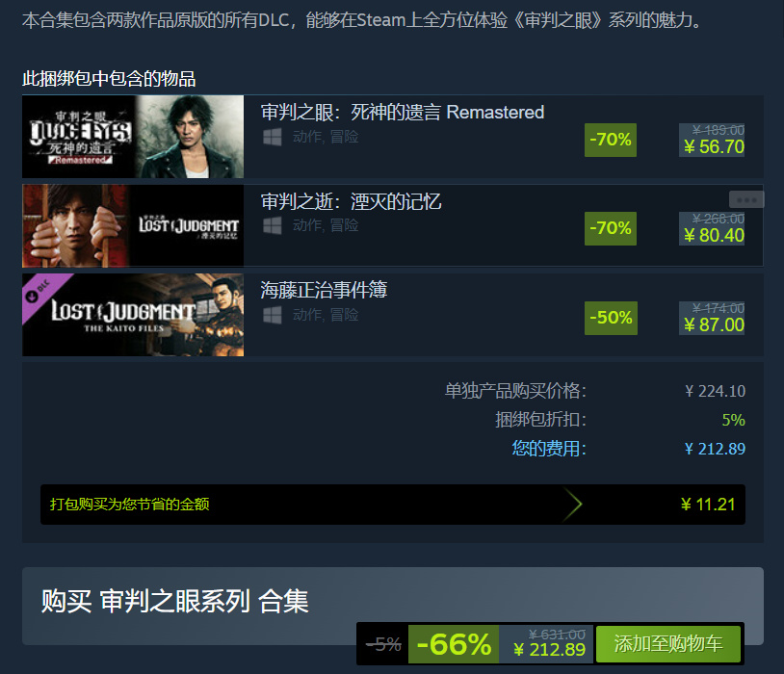Open the three-dot options menu on Lost Judgment row
784x674 pixels.
coord(746,199)
